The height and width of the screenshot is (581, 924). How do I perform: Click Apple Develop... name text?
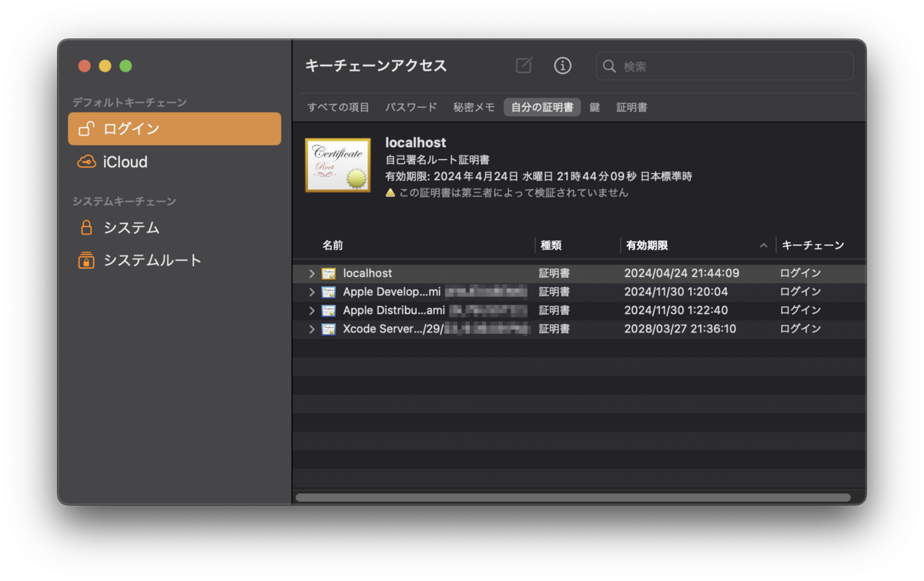pyautogui.click(x=392, y=292)
